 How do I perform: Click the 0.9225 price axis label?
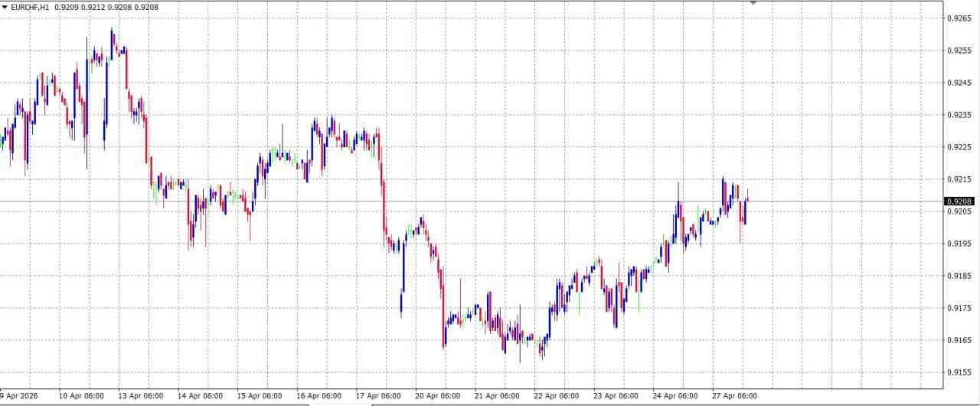[x=959, y=146]
